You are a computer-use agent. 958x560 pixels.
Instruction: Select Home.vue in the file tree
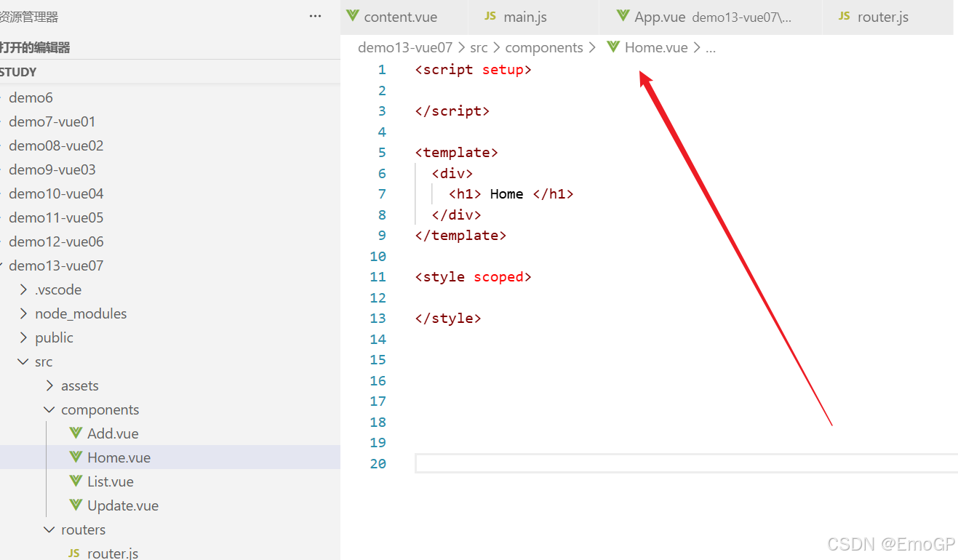coord(170,457)
